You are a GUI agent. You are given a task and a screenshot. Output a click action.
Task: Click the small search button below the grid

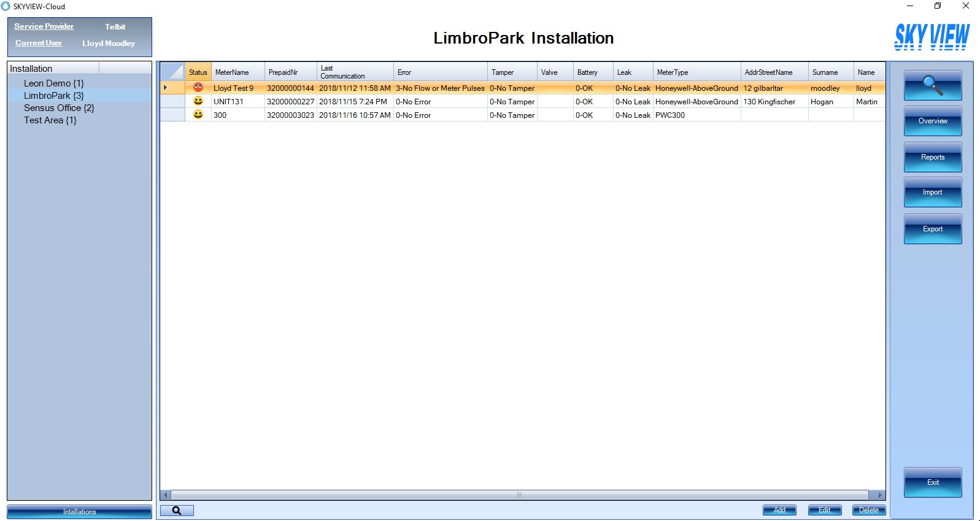177,511
